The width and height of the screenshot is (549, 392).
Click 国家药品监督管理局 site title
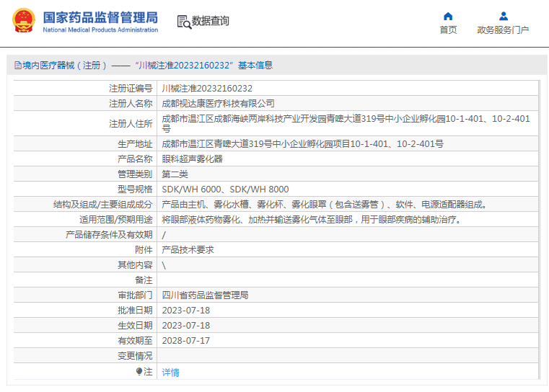[x=100, y=17]
